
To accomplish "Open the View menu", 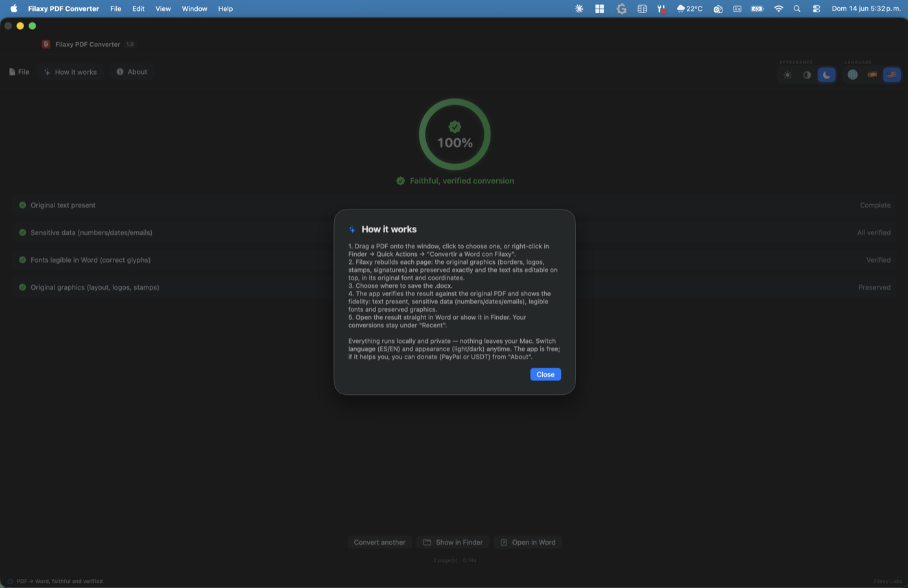I will click(x=163, y=9).
